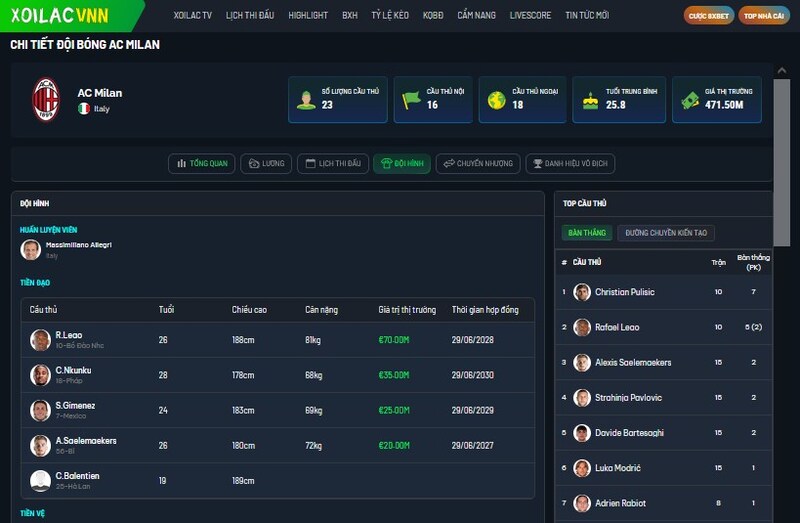
Task: Open the Chuyển Nhượng tab
Action: tap(478, 163)
